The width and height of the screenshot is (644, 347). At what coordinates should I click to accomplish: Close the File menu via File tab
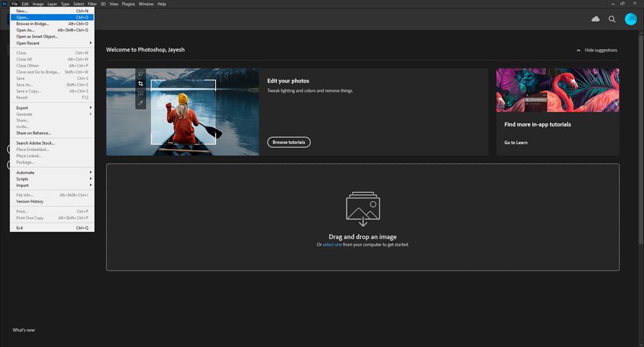pyautogui.click(x=14, y=4)
